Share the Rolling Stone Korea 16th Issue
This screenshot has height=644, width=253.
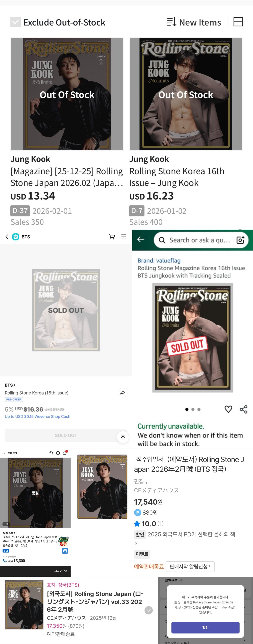pyautogui.click(x=123, y=393)
